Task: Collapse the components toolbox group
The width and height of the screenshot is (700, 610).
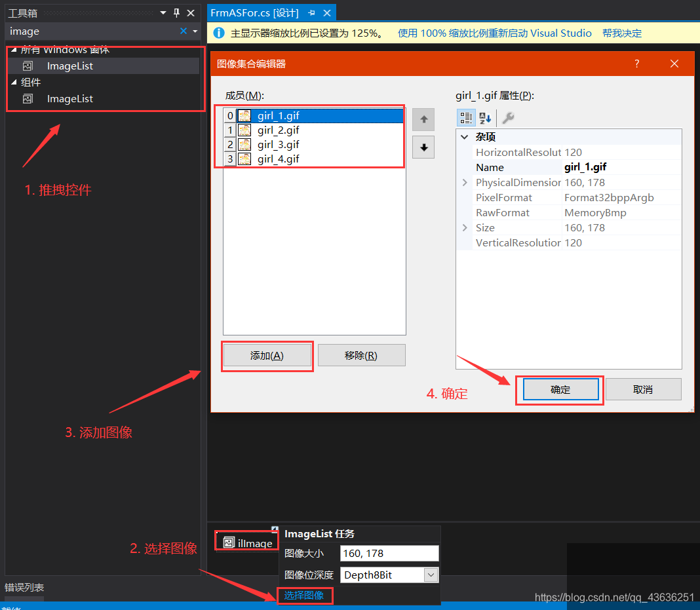Action: click(x=14, y=82)
